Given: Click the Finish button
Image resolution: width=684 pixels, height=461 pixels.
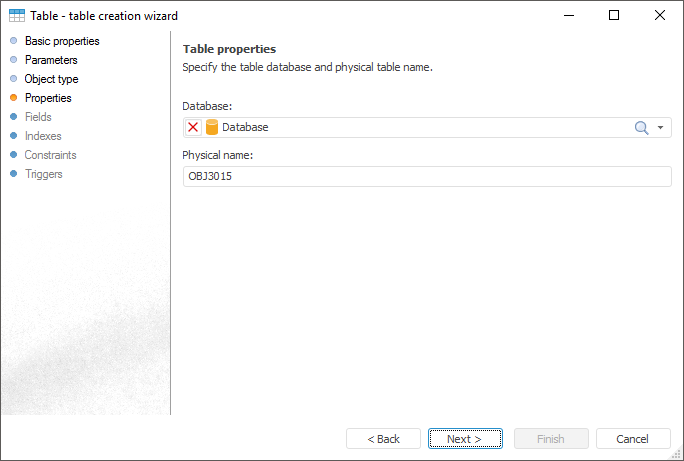Looking at the screenshot, I should pos(550,439).
